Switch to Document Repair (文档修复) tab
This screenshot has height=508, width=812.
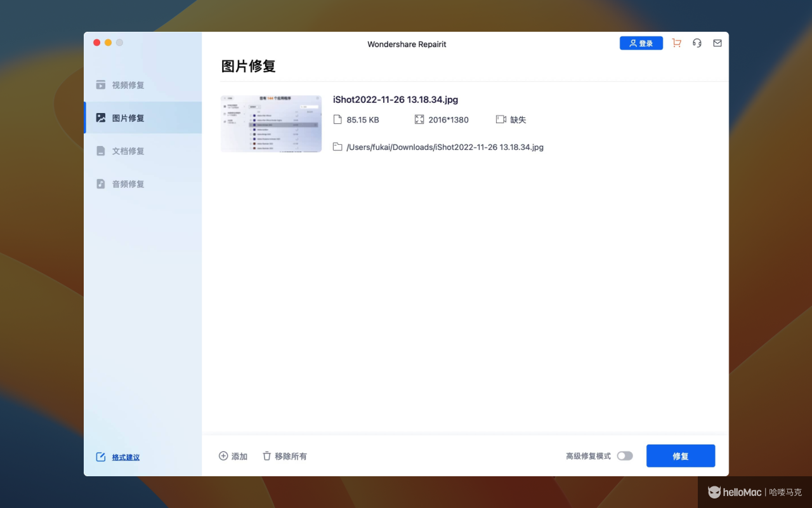[x=143, y=151]
